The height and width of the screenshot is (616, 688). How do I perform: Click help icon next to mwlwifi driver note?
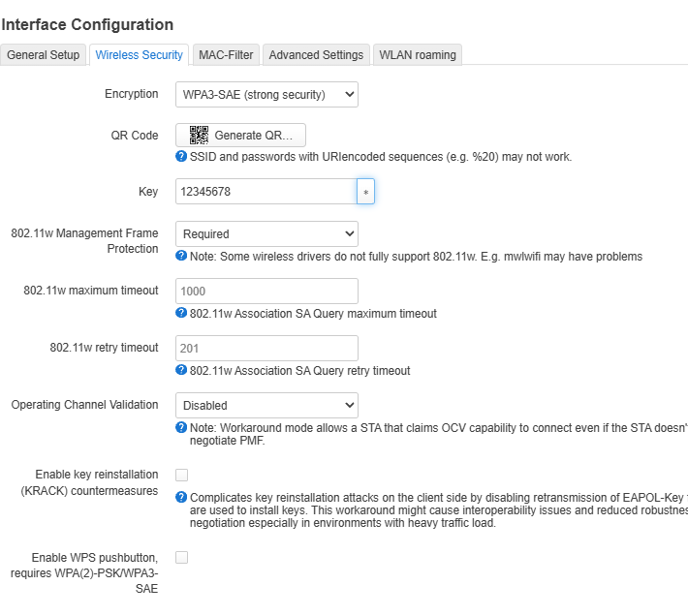181,256
